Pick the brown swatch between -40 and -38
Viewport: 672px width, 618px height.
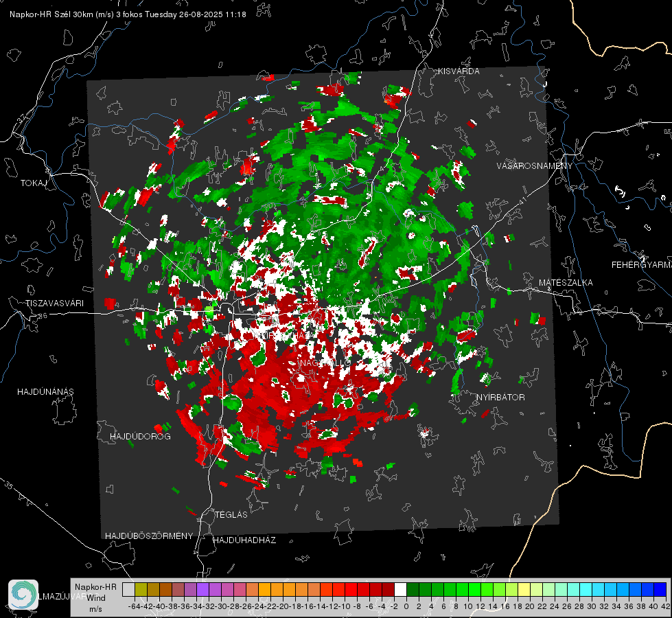click(165, 589)
